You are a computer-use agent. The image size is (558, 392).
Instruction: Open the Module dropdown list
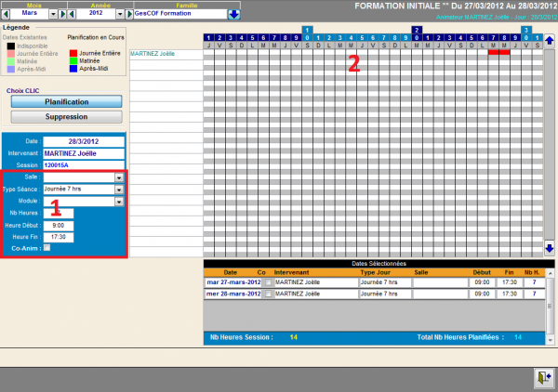(119, 202)
